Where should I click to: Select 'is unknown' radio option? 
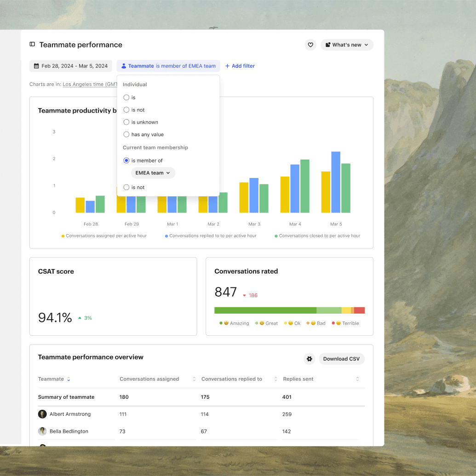126,122
